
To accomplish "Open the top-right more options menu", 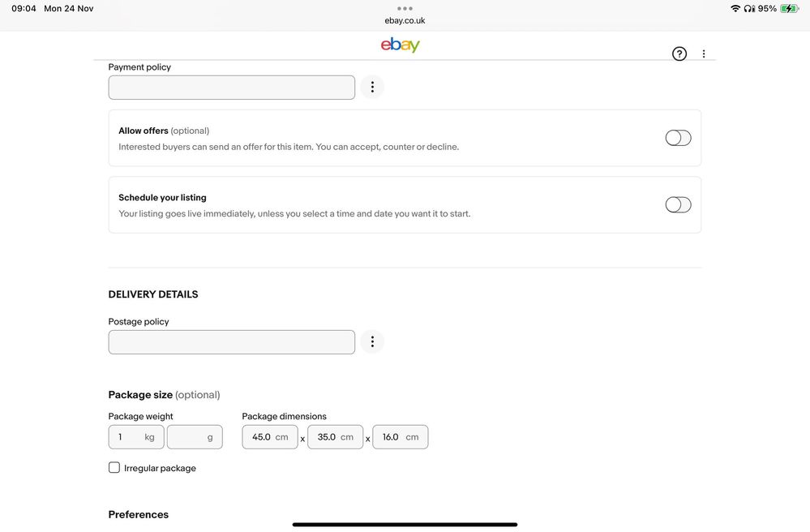I will [704, 54].
